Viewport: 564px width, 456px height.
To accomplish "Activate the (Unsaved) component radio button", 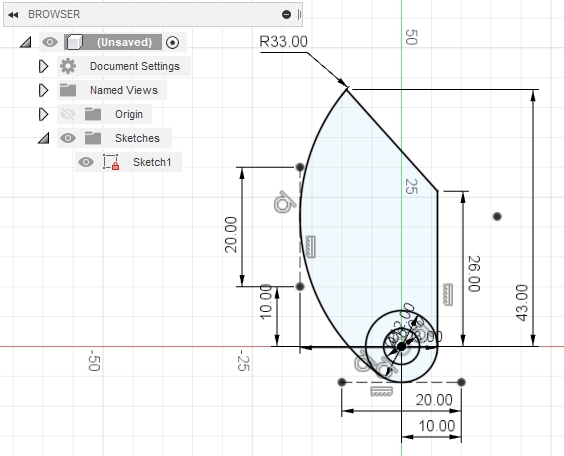I will coord(173,42).
